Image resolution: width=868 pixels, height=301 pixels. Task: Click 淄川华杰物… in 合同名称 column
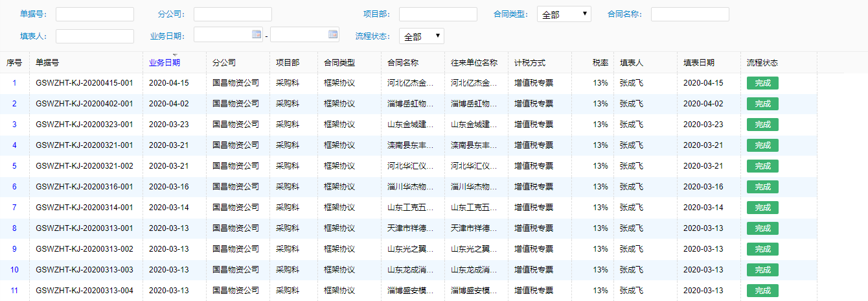(411, 187)
